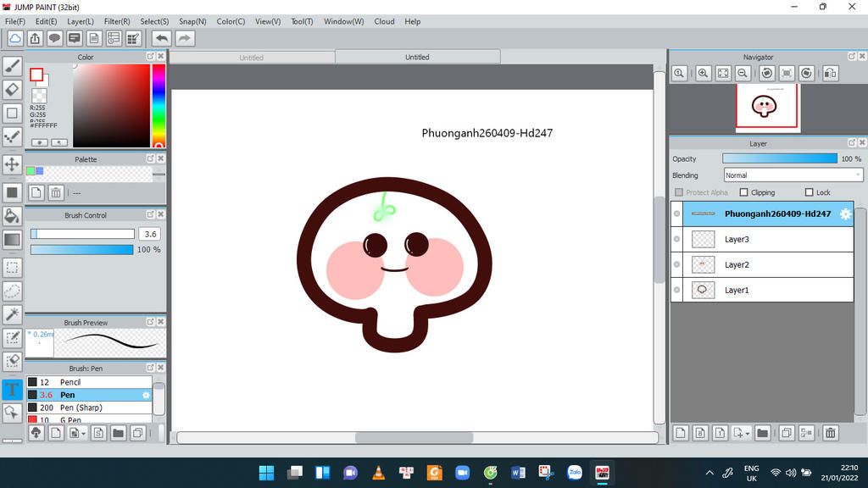Image resolution: width=868 pixels, height=488 pixels.
Task: Select the Move tool
Action: coord(12,164)
